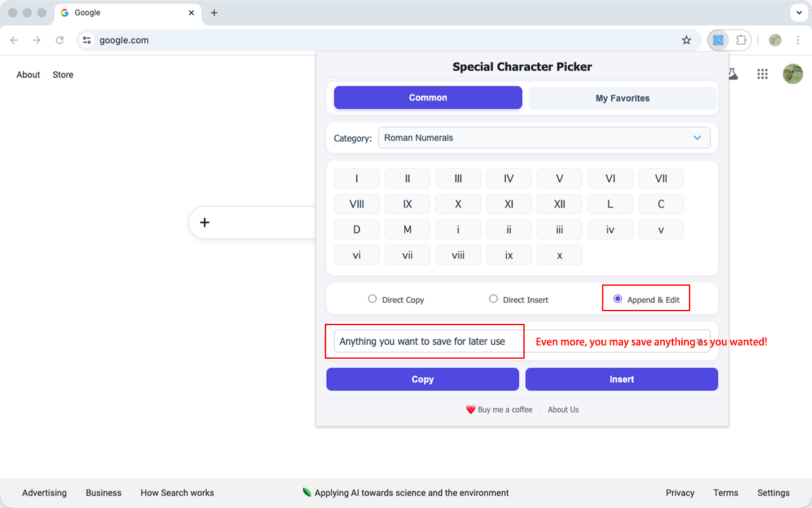812x508 pixels.
Task: Reload the page using the refresh icon
Action: coord(60,40)
